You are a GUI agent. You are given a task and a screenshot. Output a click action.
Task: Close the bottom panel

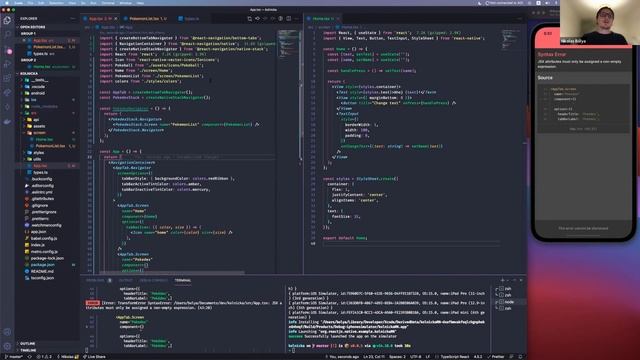click(x=521, y=280)
